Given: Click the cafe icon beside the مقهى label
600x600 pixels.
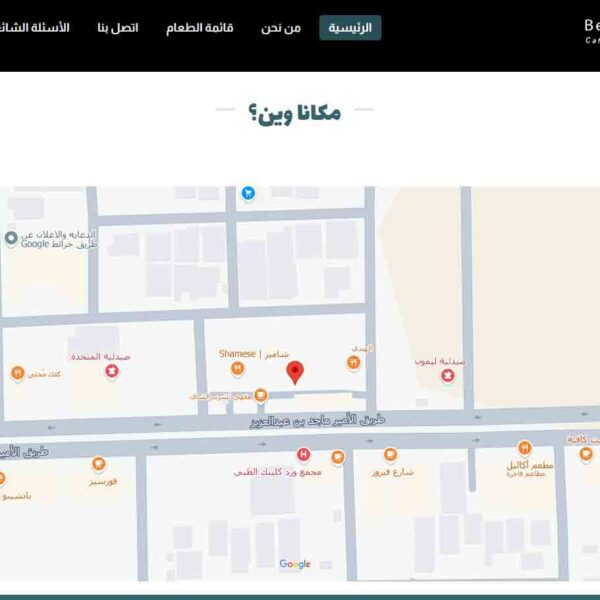Looking at the screenshot, I should point(261,395).
